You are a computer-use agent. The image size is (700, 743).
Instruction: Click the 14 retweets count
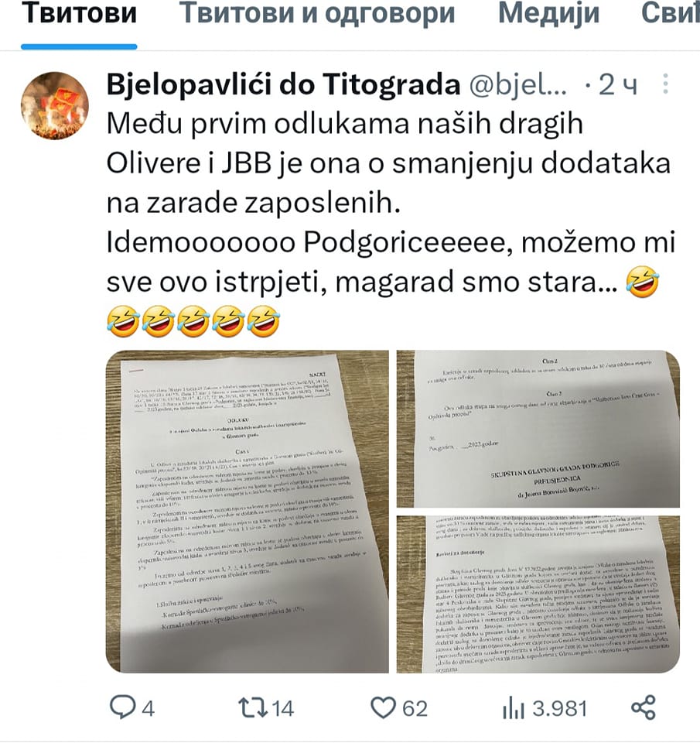[x=283, y=708]
